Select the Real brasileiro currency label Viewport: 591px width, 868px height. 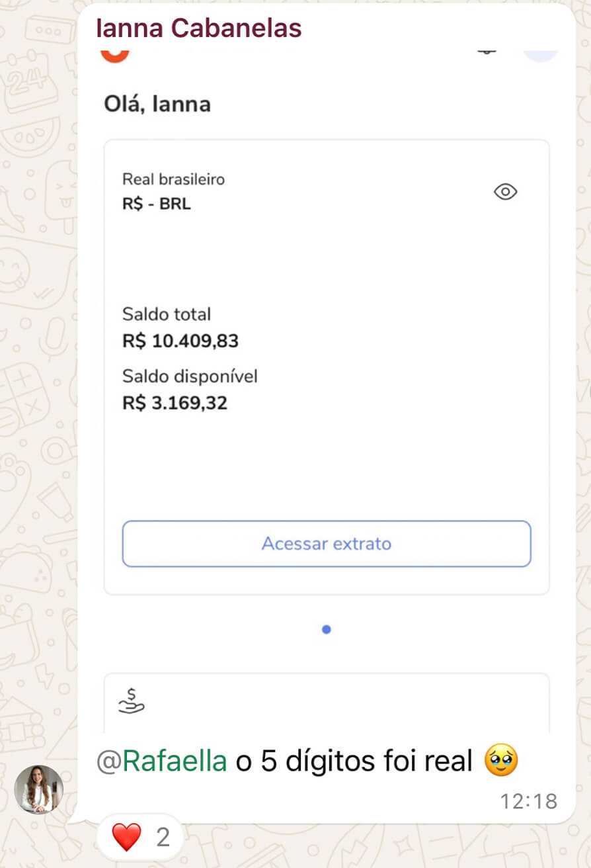click(173, 179)
